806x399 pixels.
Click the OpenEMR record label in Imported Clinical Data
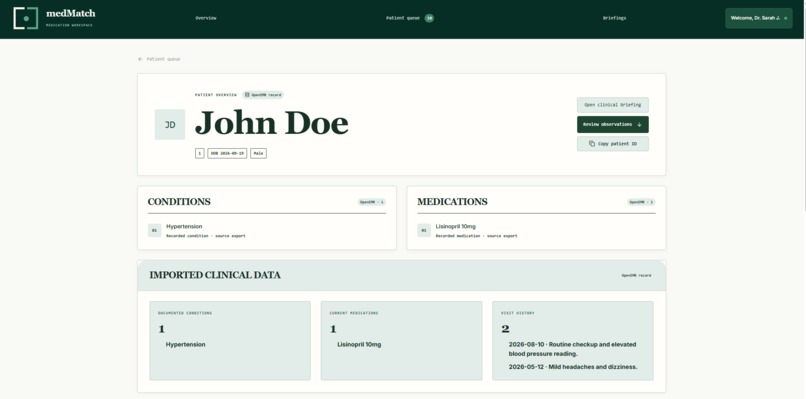(x=636, y=276)
